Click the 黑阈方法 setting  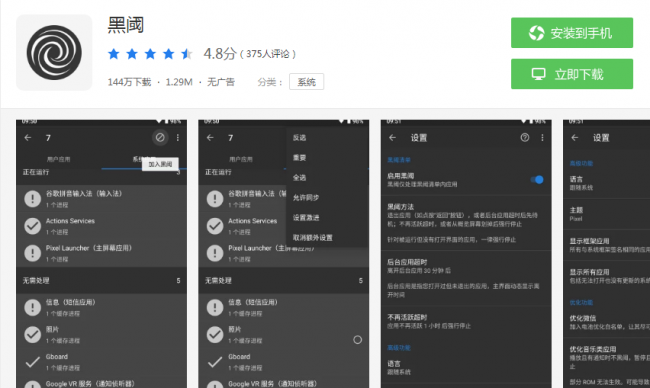click(466, 223)
